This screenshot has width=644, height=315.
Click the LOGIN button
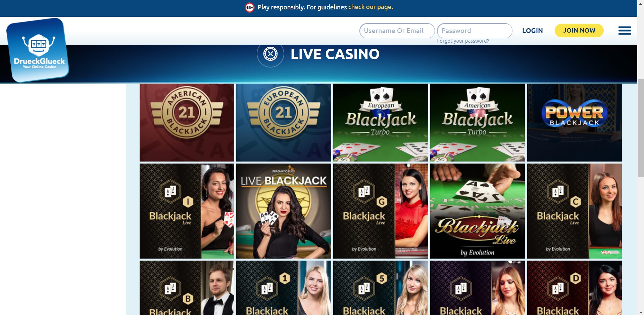tap(532, 31)
